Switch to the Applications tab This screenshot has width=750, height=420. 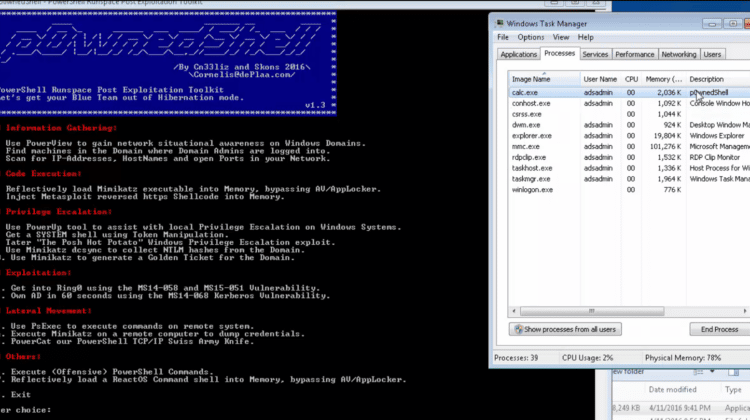point(518,55)
